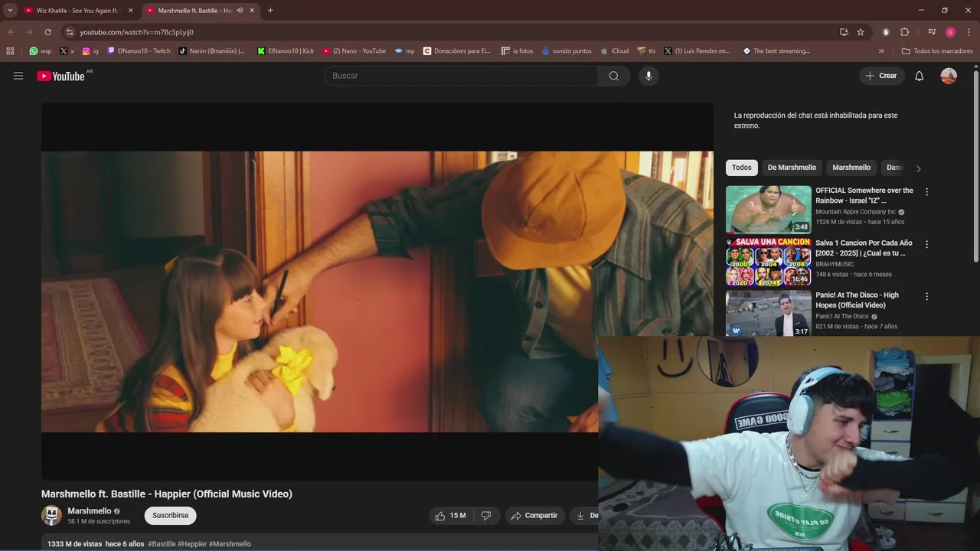
Task: Open the YouTube account avatar menu
Action: click(949, 76)
